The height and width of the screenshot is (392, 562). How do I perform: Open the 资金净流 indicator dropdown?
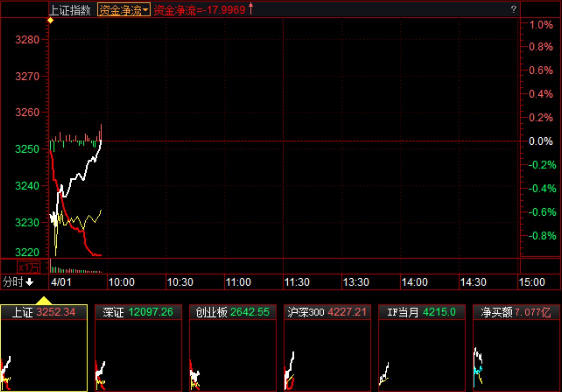[124, 10]
